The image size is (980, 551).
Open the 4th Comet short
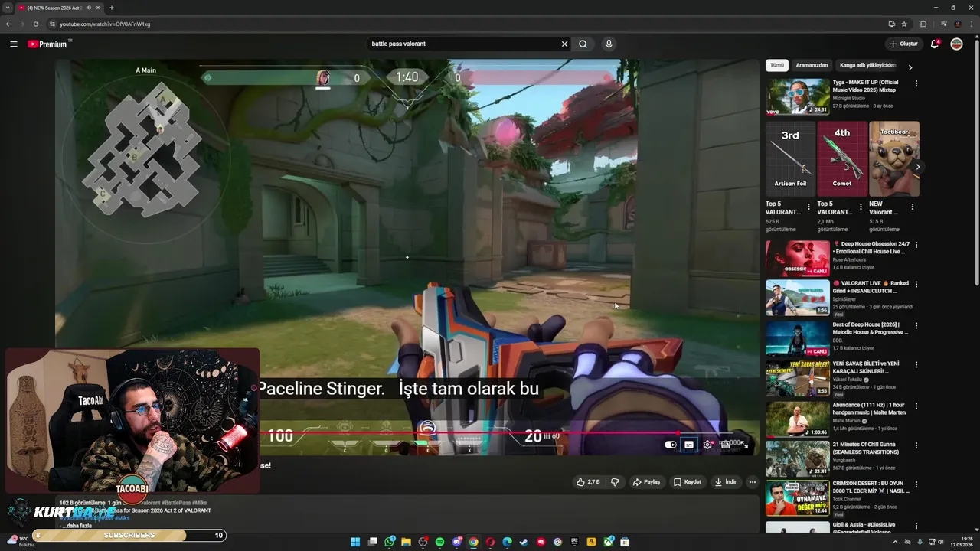tap(842, 158)
